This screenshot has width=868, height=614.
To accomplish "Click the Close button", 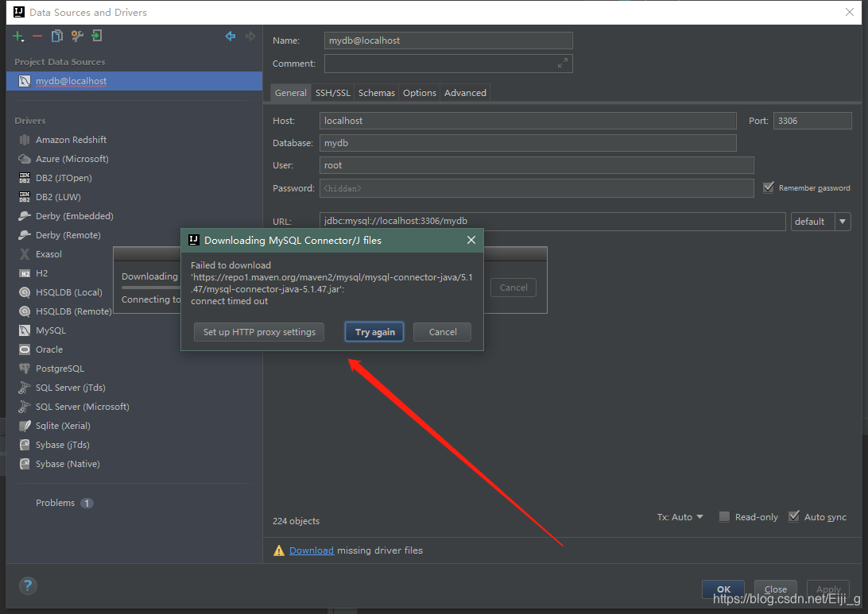I will (x=776, y=589).
